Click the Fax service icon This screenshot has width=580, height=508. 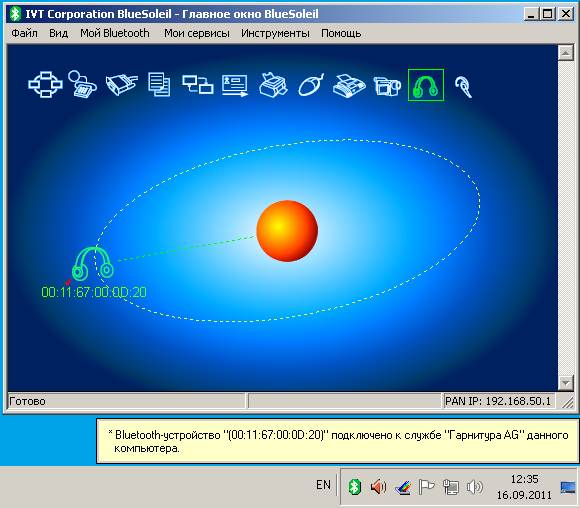click(x=349, y=85)
